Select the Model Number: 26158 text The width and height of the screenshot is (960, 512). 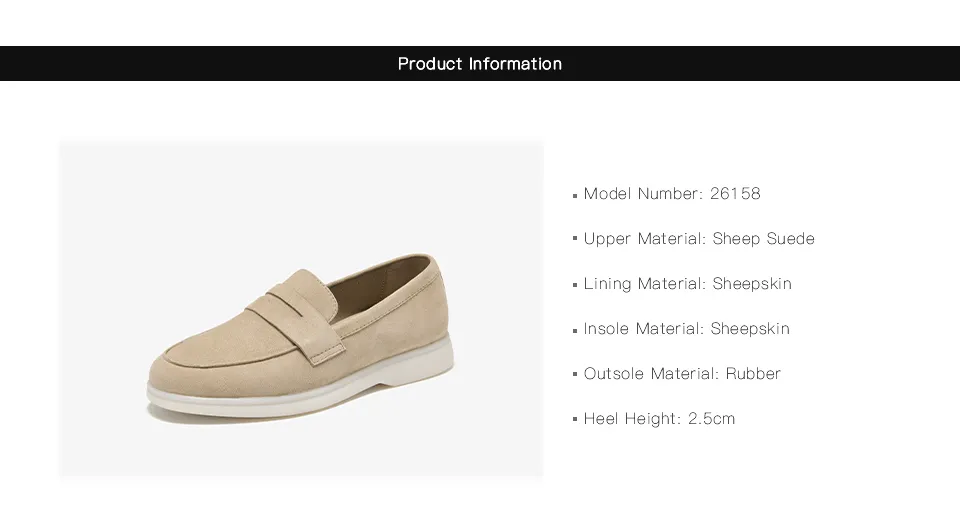pyautogui.click(x=672, y=194)
